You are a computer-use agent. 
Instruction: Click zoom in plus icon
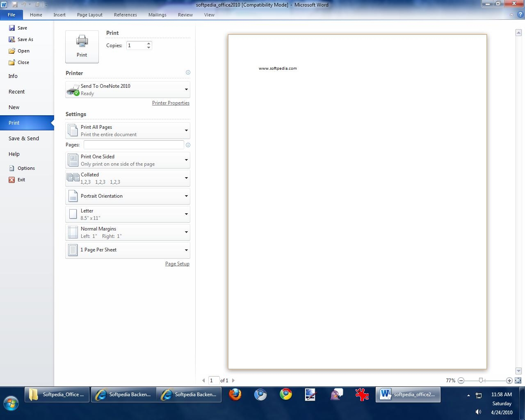(509, 381)
